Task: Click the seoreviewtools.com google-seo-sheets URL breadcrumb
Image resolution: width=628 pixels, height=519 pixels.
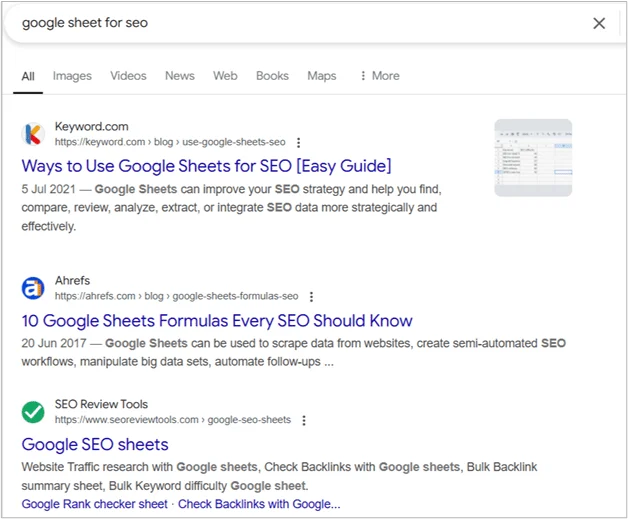Action: coord(173,420)
